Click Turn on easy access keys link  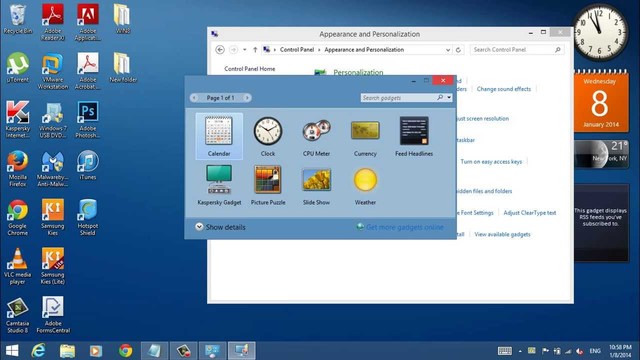[x=491, y=162]
